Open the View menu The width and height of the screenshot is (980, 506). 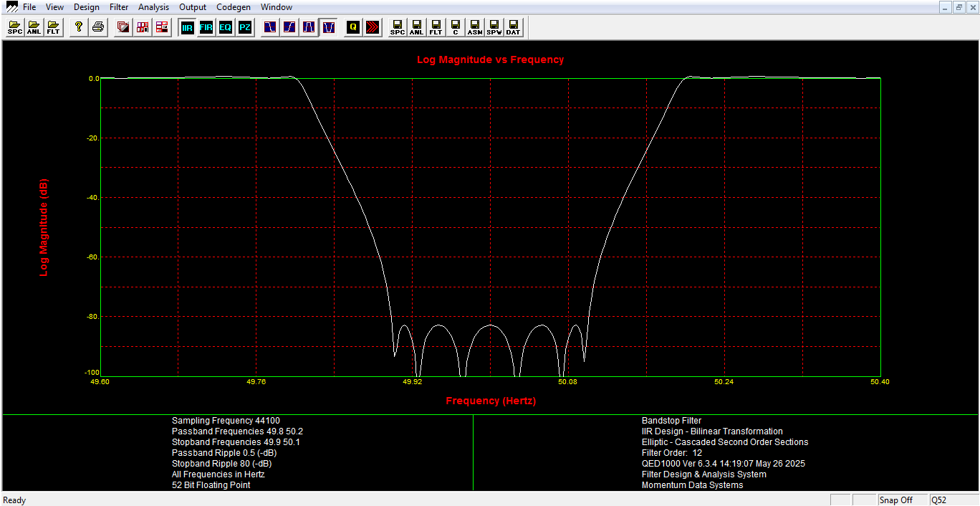pyautogui.click(x=54, y=7)
